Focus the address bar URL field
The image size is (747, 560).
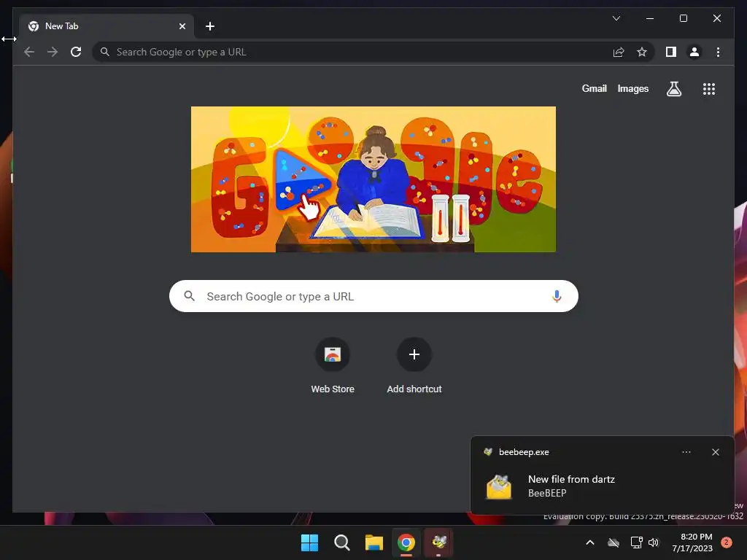point(352,52)
